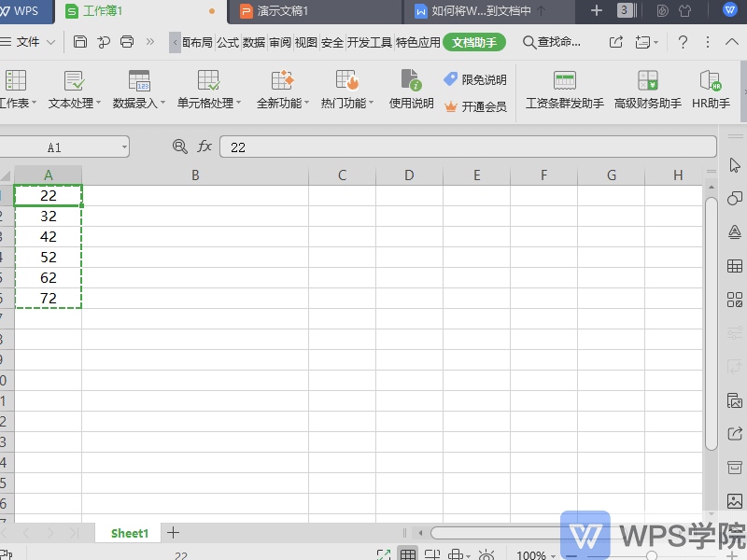Open the Print icon

pyautogui.click(x=128, y=41)
